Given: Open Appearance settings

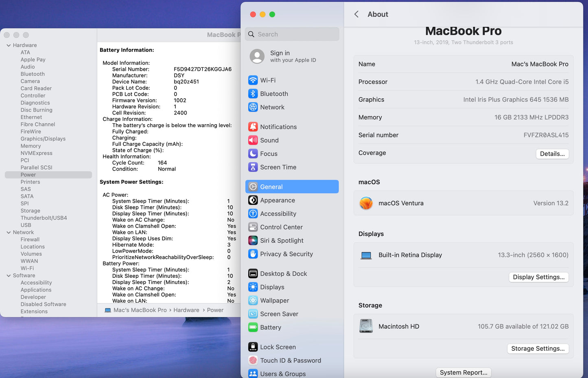Looking at the screenshot, I should (278, 200).
